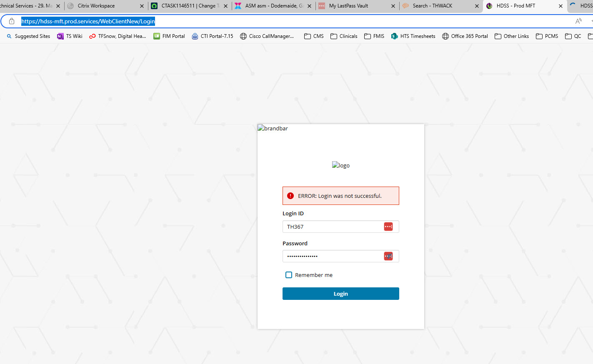Click the ASM asm tab favicon

(238, 6)
